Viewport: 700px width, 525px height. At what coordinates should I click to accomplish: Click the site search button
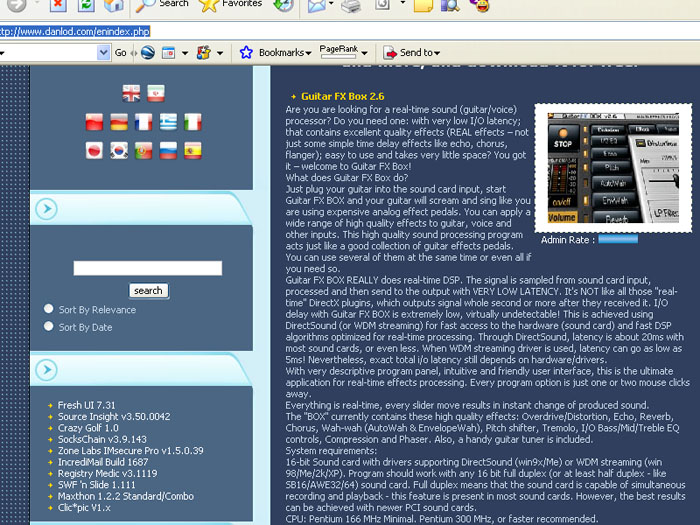(x=149, y=291)
